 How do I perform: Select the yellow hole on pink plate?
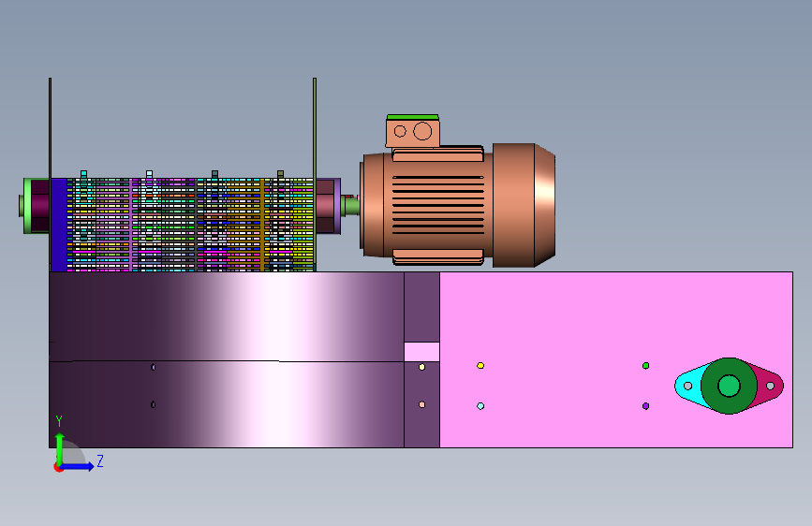point(480,366)
